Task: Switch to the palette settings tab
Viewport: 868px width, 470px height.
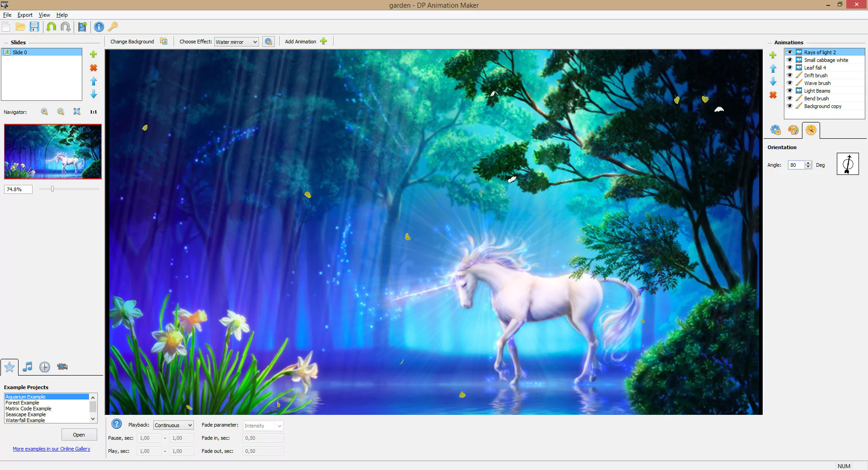Action: (793, 130)
